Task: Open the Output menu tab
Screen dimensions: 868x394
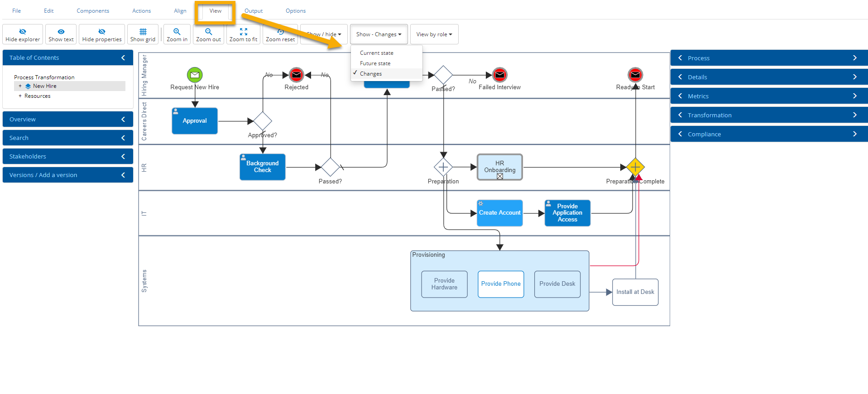Action: [253, 11]
